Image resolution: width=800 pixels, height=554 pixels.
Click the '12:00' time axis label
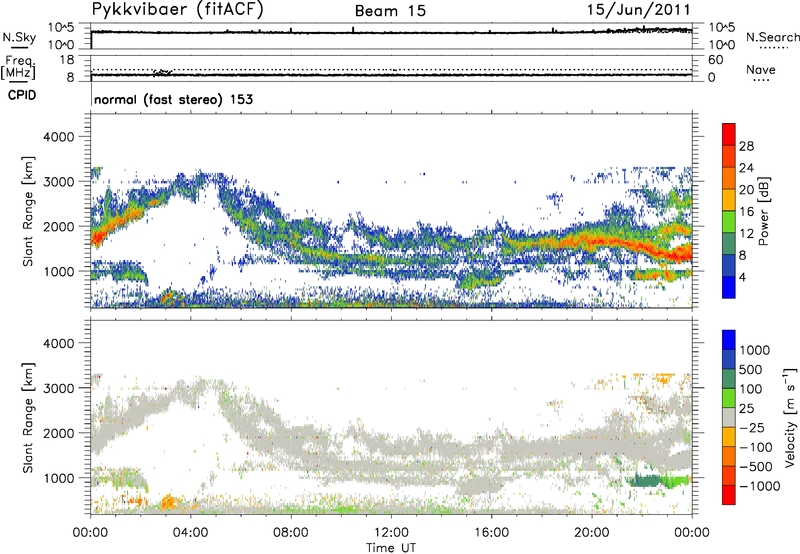pyautogui.click(x=391, y=532)
